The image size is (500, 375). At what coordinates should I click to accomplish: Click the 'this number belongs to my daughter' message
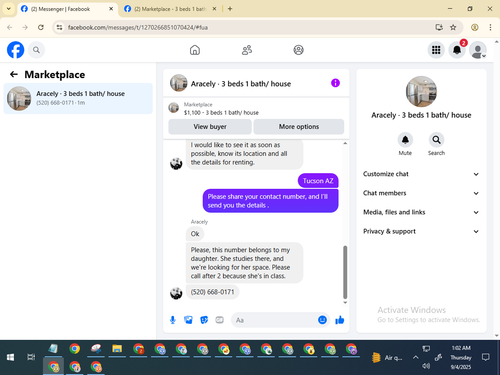[x=244, y=263]
